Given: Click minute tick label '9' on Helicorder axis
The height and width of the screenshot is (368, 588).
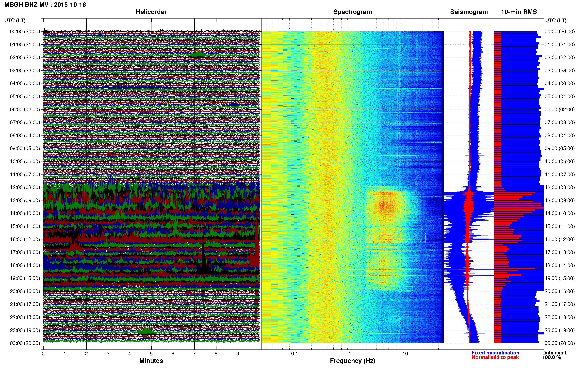Looking at the screenshot, I should 238,354.
